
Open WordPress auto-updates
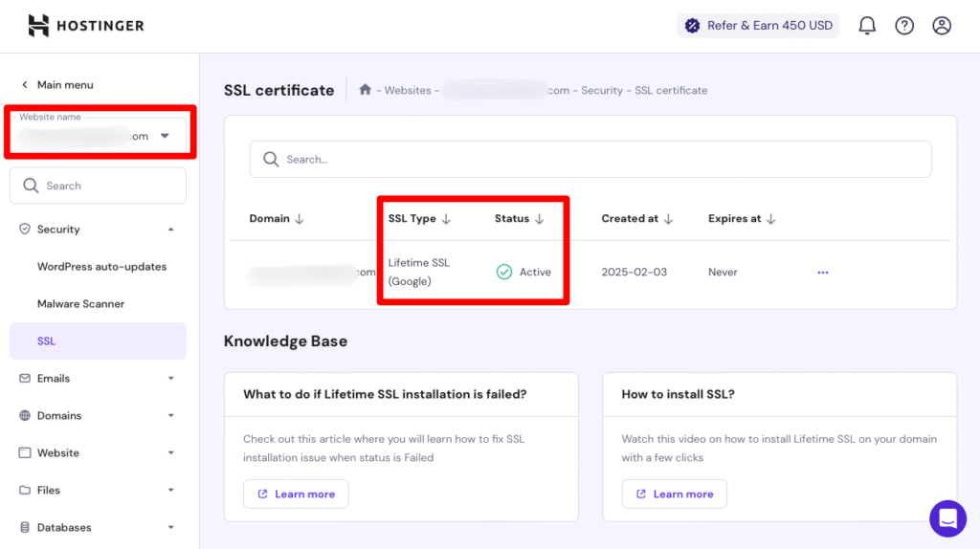tap(101, 267)
